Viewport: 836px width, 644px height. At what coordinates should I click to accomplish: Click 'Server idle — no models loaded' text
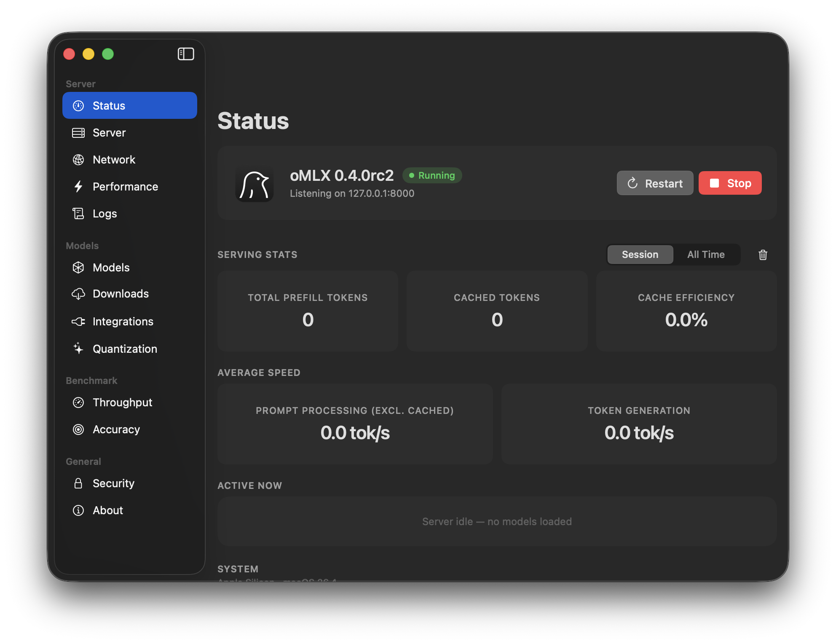pos(497,522)
